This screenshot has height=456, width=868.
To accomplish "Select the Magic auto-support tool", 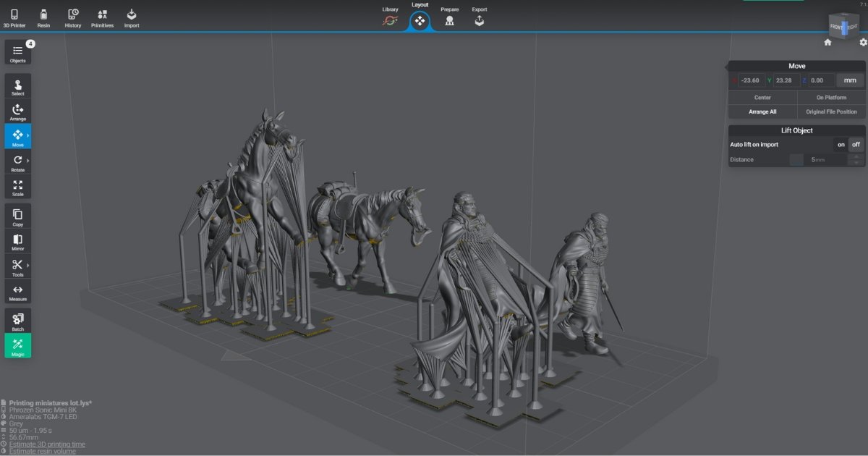I will [17, 346].
